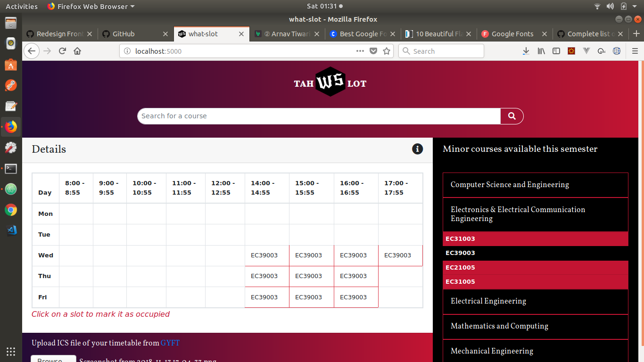This screenshot has height=362, width=644.
Task: Open the Firefox home page icon
Action: click(77, 51)
